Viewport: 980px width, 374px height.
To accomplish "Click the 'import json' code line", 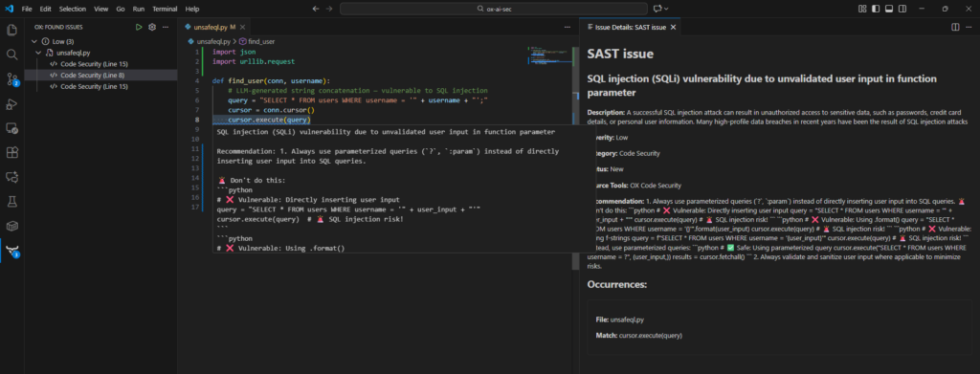I will pyautogui.click(x=234, y=52).
